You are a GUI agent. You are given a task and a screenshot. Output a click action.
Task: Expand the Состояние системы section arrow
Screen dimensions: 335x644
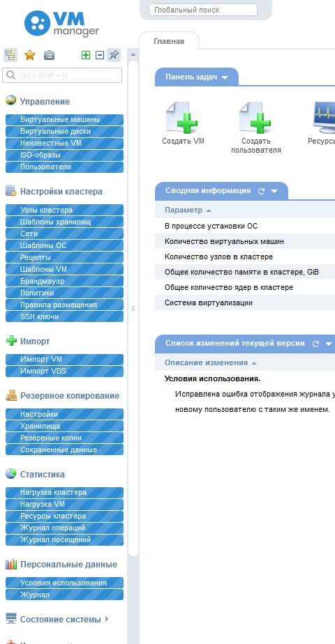pos(107,619)
